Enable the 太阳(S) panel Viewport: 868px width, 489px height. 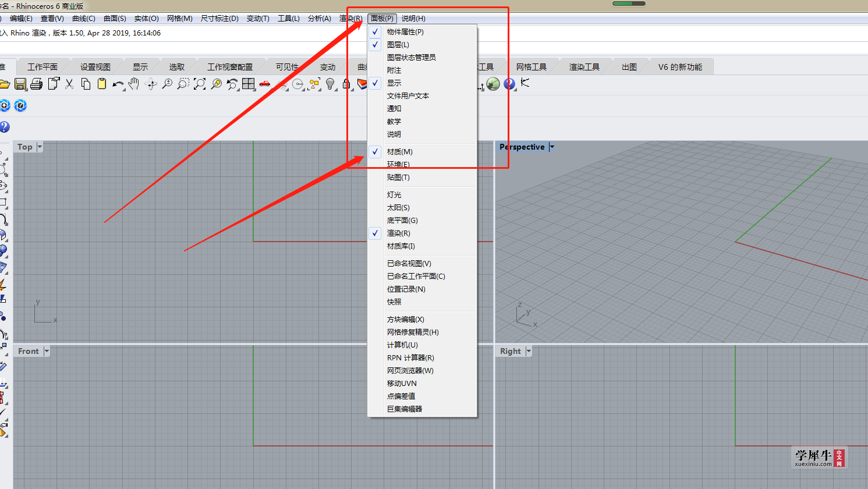click(422, 208)
